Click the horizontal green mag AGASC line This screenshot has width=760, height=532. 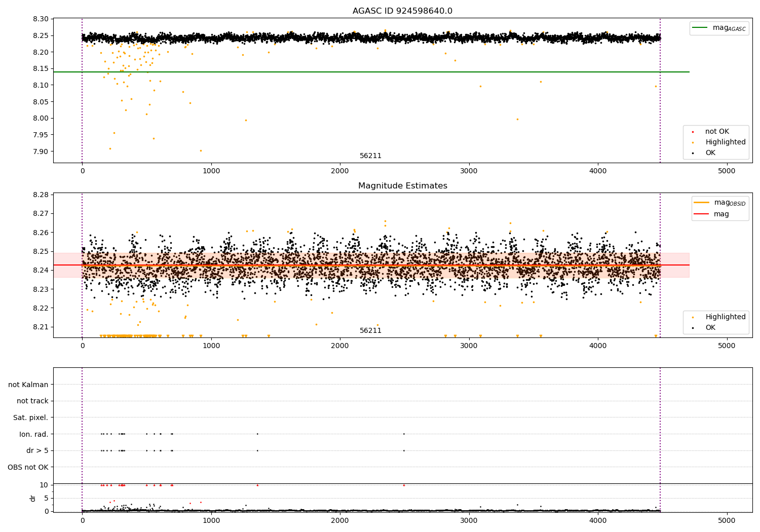click(371, 72)
